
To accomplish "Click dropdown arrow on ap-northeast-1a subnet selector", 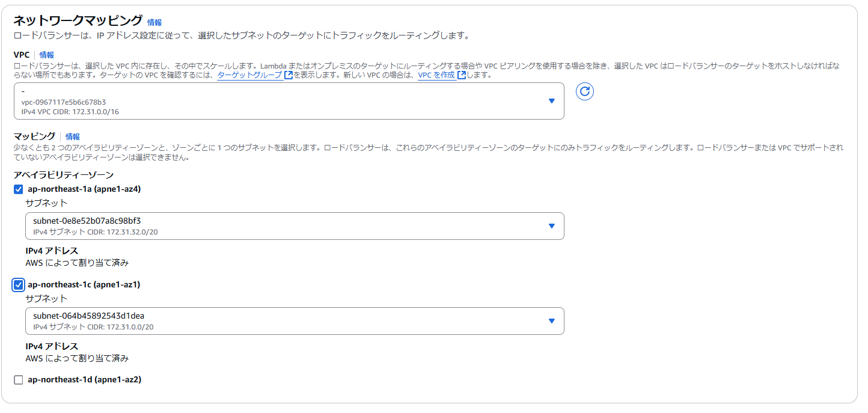I will 552,225.
